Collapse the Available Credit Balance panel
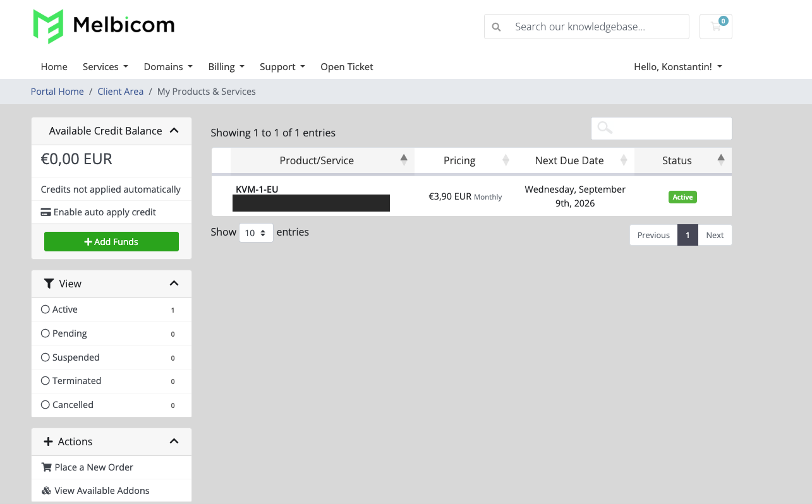The width and height of the screenshot is (812, 504). coord(174,131)
